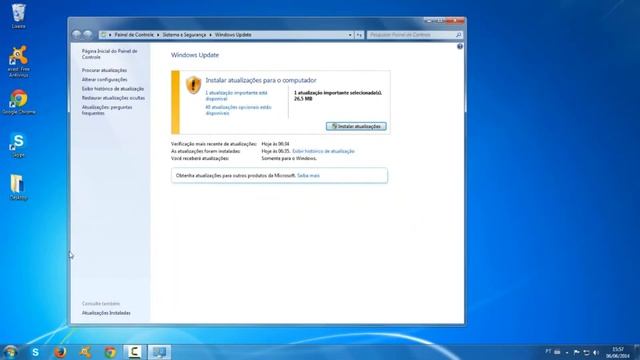Image resolution: width=640 pixels, height=360 pixels.
Task: Click the search magnifier icon
Action: point(458,35)
